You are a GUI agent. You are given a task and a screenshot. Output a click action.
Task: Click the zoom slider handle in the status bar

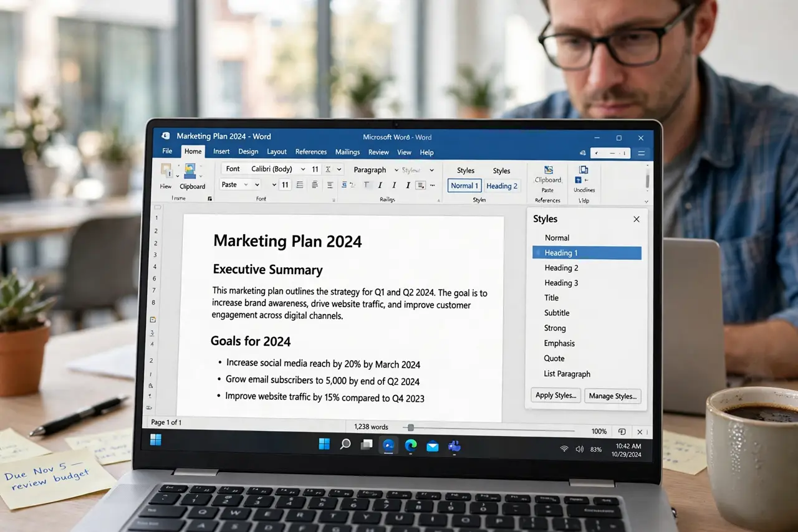(x=410, y=428)
